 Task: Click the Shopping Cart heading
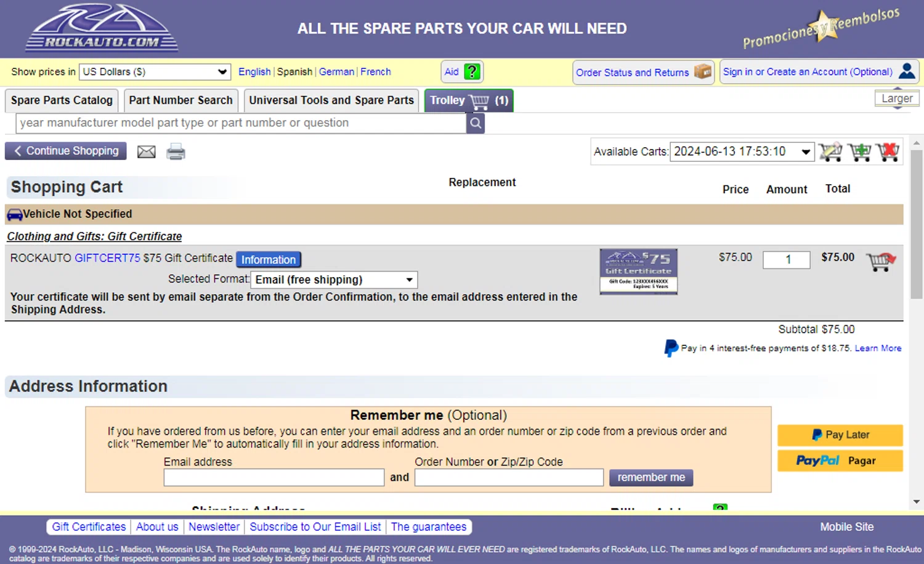pyautogui.click(x=67, y=187)
